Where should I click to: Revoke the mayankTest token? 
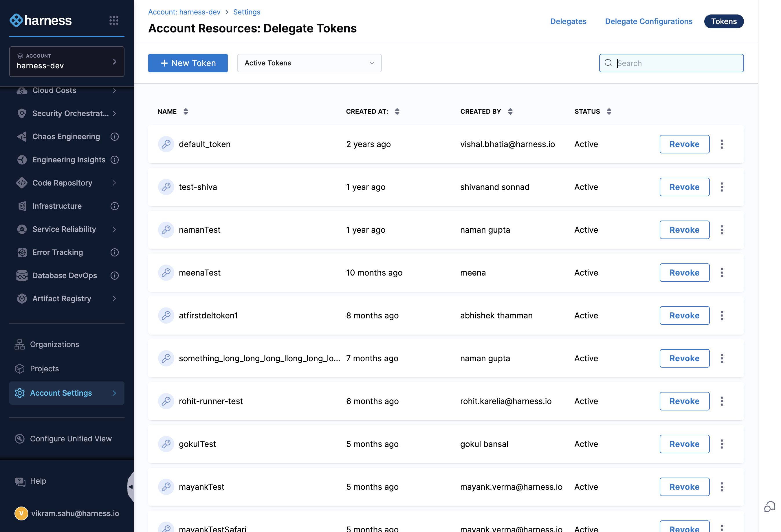[x=684, y=487]
